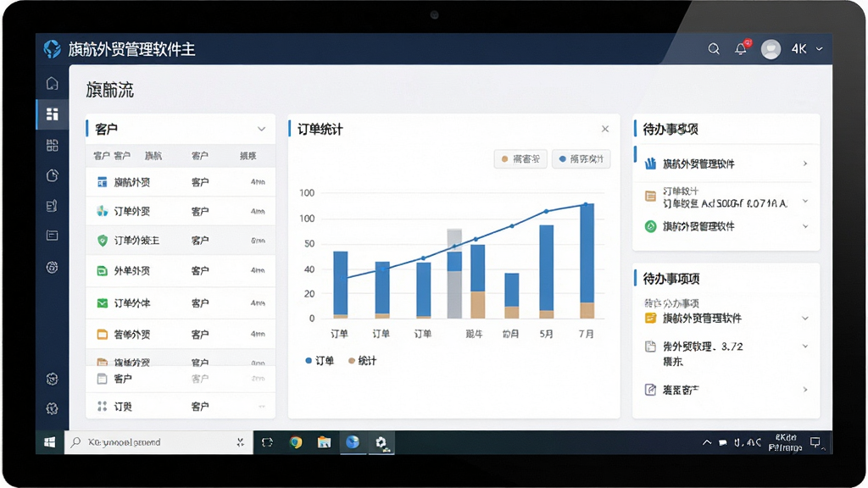Image resolution: width=868 pixels, height=488 pixels.
Task: Click the bar above 5月 in the chart
Action: tap(547, 272)
